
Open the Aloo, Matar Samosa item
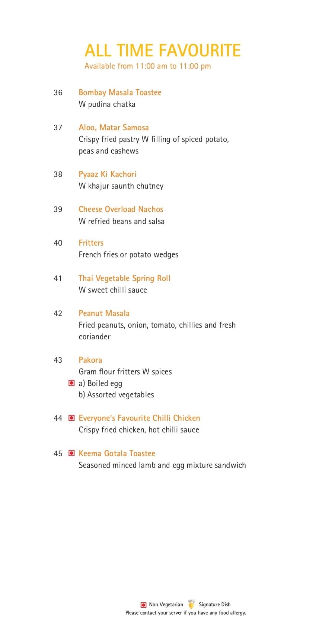tap(114, 127)
